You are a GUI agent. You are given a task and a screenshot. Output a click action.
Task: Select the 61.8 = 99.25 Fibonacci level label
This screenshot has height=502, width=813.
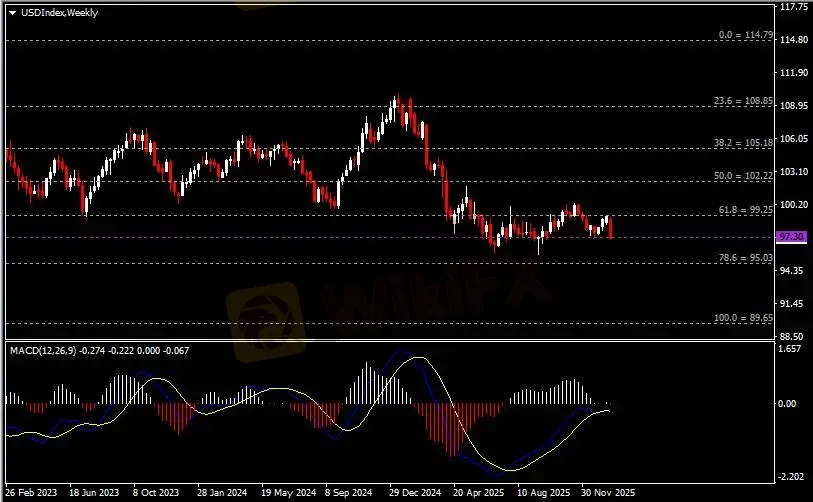click(746, 210)
